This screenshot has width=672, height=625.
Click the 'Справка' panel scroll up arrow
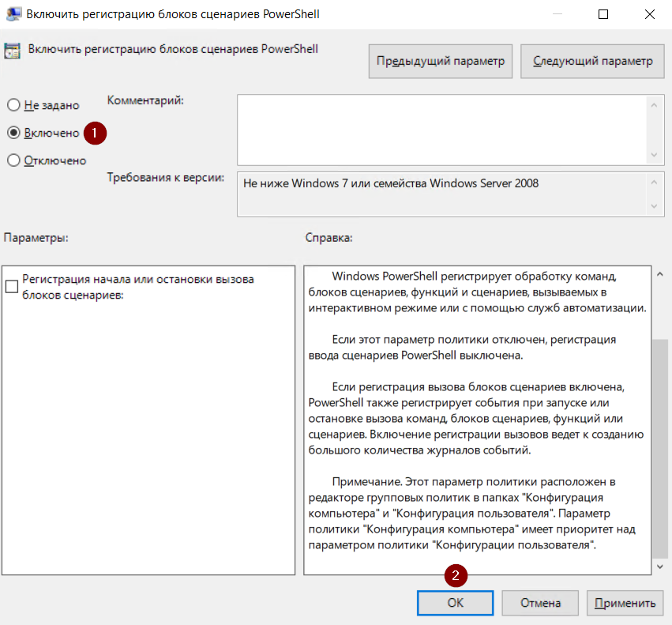pos(662,275)
